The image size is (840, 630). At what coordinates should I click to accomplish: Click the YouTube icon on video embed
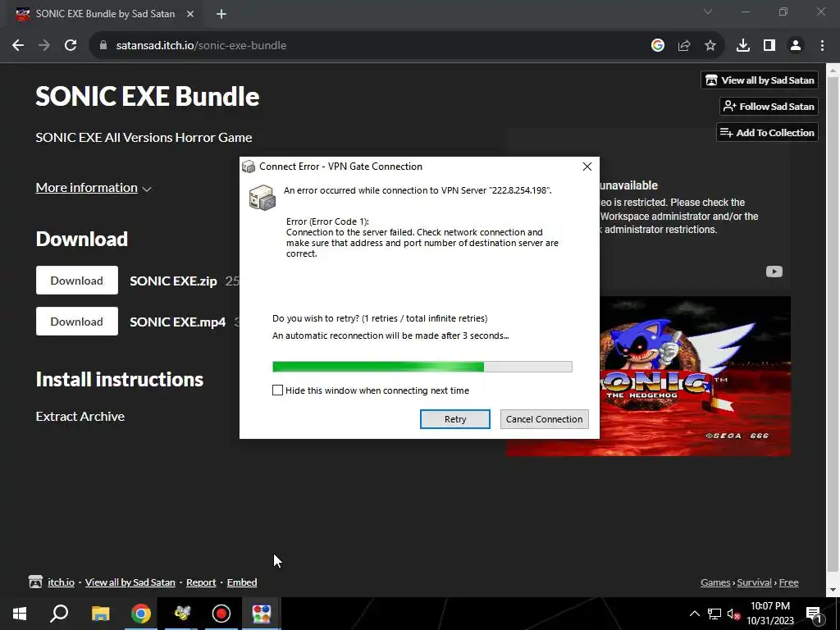tap(774, 272)
